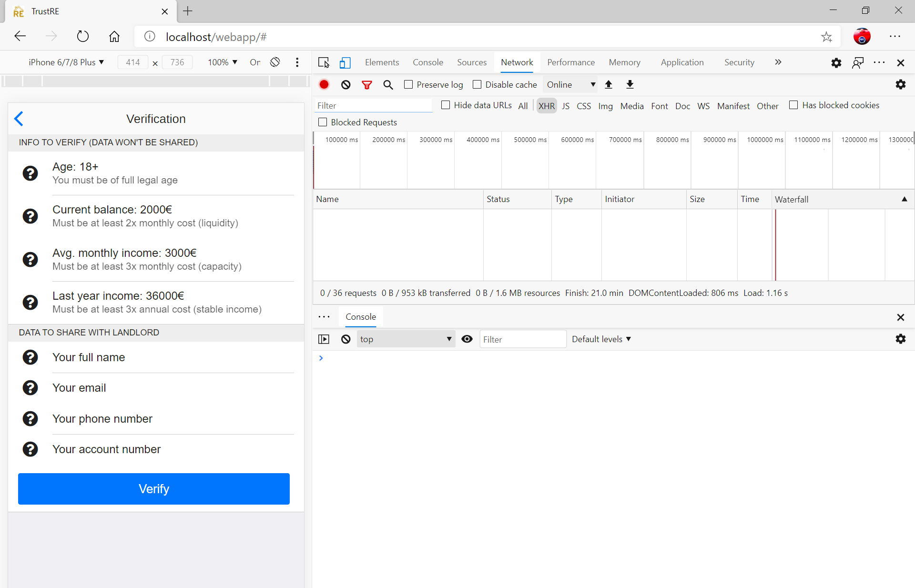This screenshot has width=915, height=588.
Task: Toggle the network filter funnel icon
Action: click(x=366, y=85)
